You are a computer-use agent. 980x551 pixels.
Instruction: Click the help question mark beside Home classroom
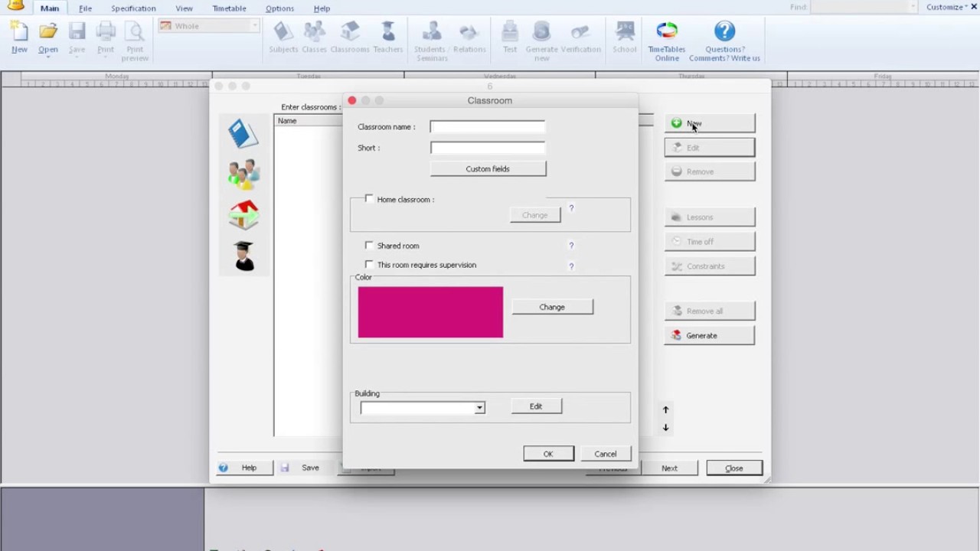571,208
